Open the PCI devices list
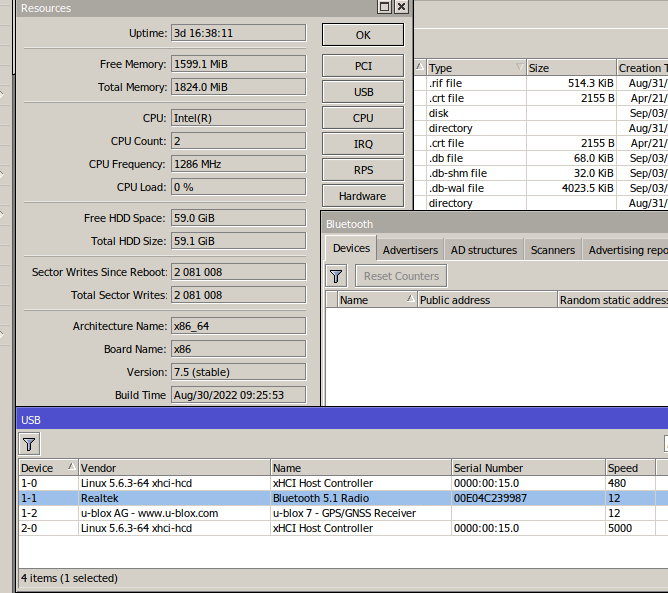 coord(363,66)
